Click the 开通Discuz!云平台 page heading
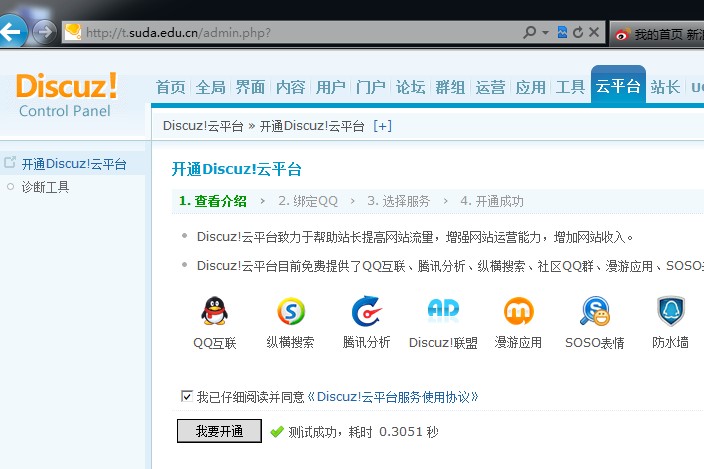 [x=237, y=169]
